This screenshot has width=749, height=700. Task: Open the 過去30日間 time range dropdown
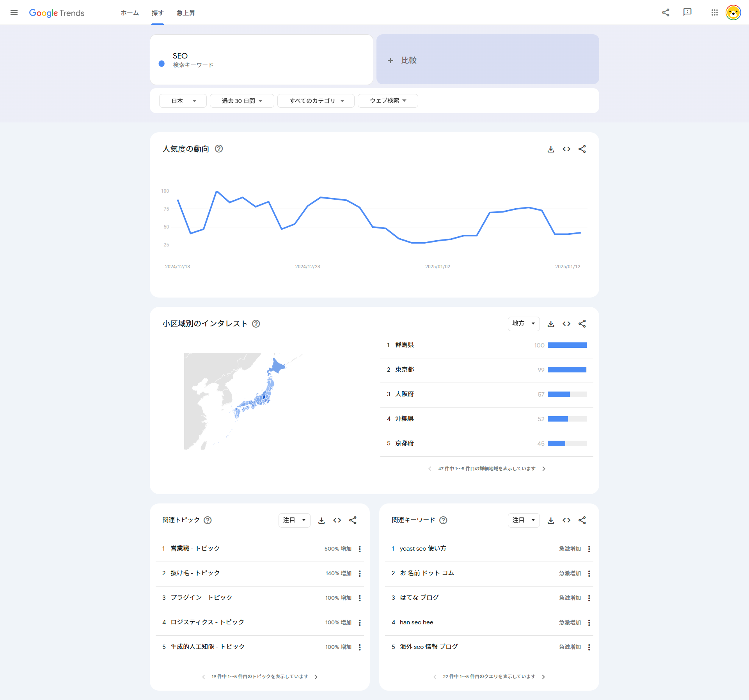coord(241,101)
